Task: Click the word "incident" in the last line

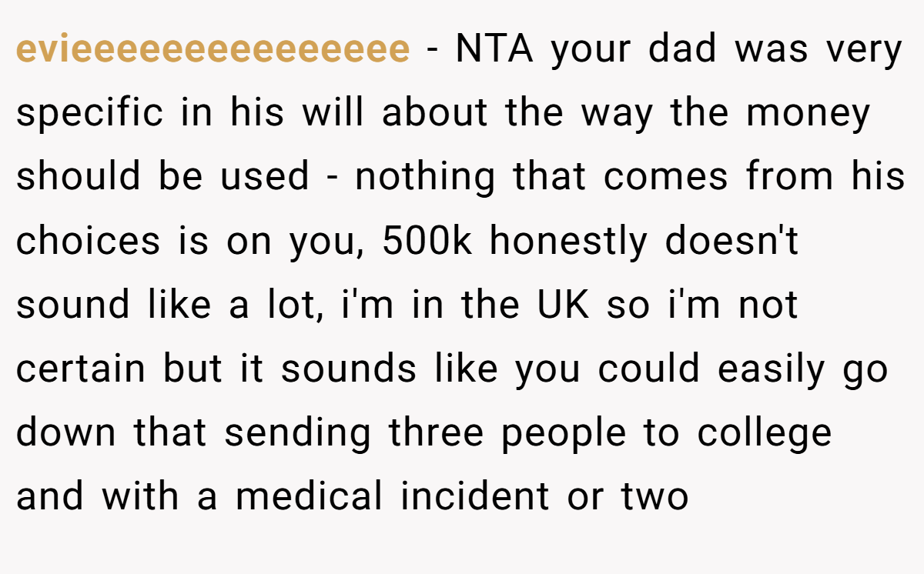Action: pos(475,497)
